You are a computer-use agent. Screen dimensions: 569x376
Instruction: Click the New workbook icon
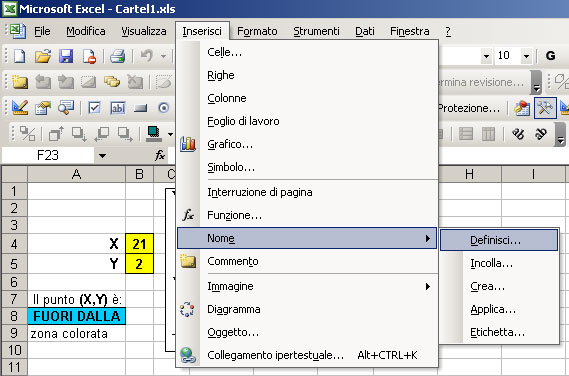(x=20, y=56)
